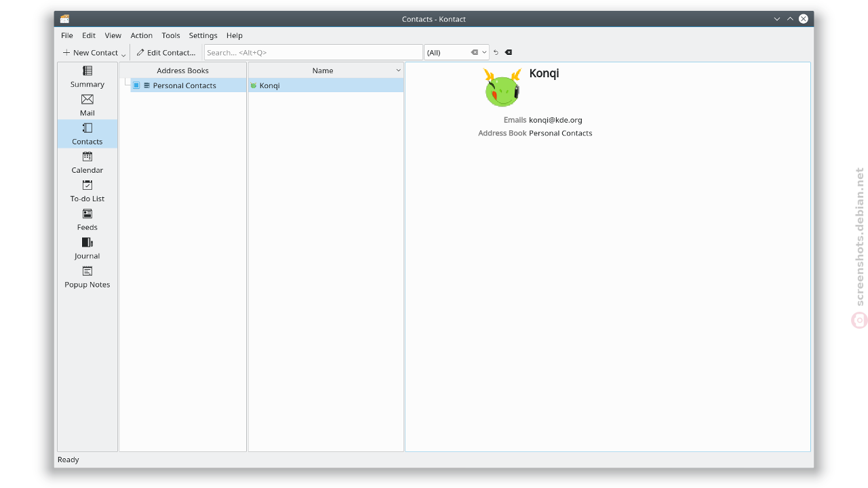
Task: Open the Summary view in sidebar
Action: click(x=87, y=77)
